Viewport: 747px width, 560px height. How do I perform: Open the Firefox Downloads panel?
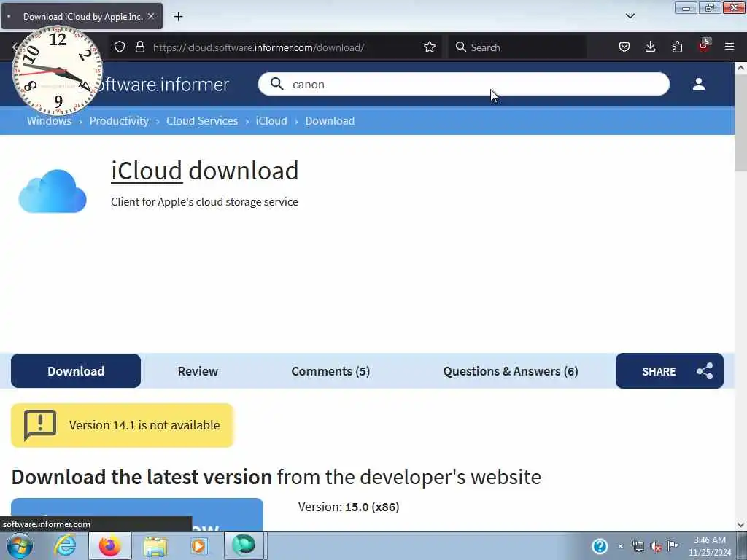coord(650,47)
